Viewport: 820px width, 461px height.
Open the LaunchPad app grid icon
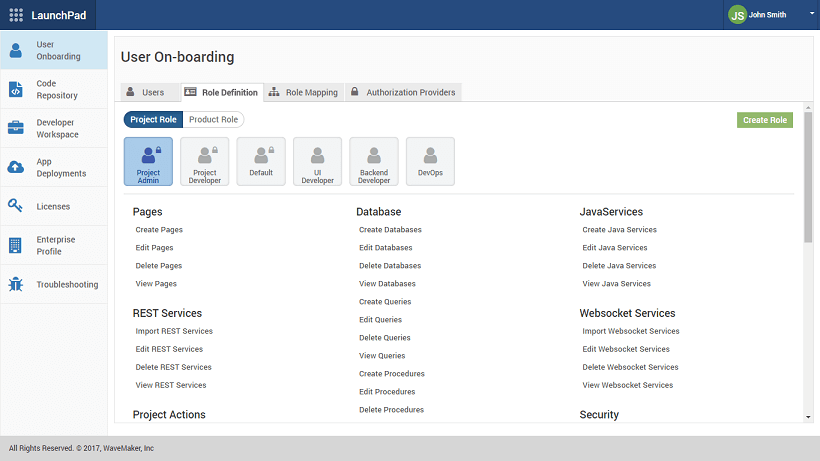(x=16, y=15)
